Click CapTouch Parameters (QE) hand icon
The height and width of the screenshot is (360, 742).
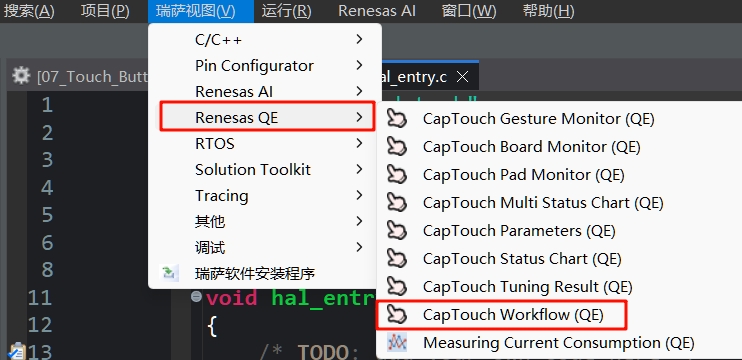point(397,230)
